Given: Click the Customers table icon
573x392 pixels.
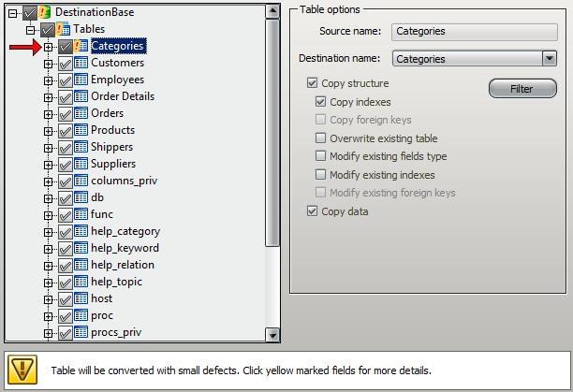Looking at the screenshot, I should [81, 63].
